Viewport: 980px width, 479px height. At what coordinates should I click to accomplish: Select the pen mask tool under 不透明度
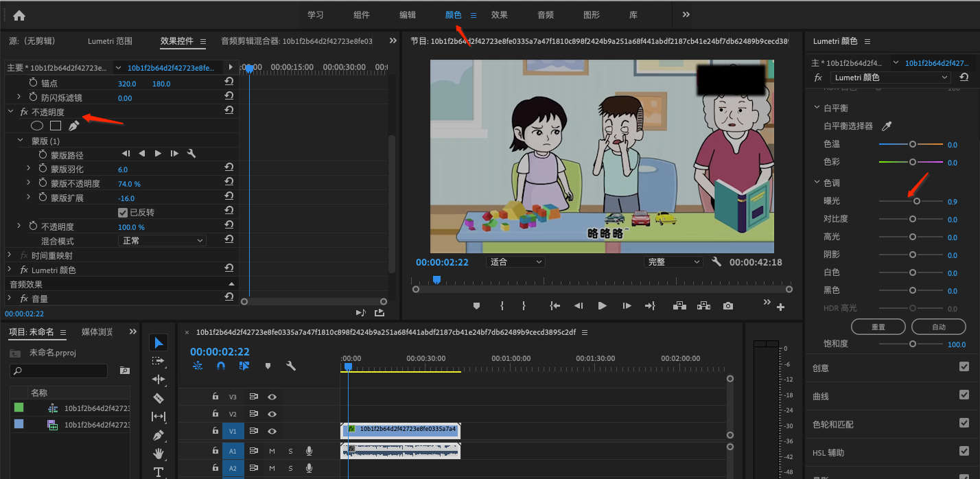(73, 126)
